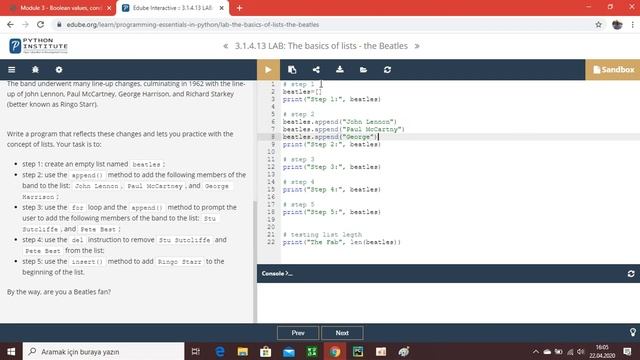
Task: Click the lightbulb hint icon
Action: coord(633,333)
